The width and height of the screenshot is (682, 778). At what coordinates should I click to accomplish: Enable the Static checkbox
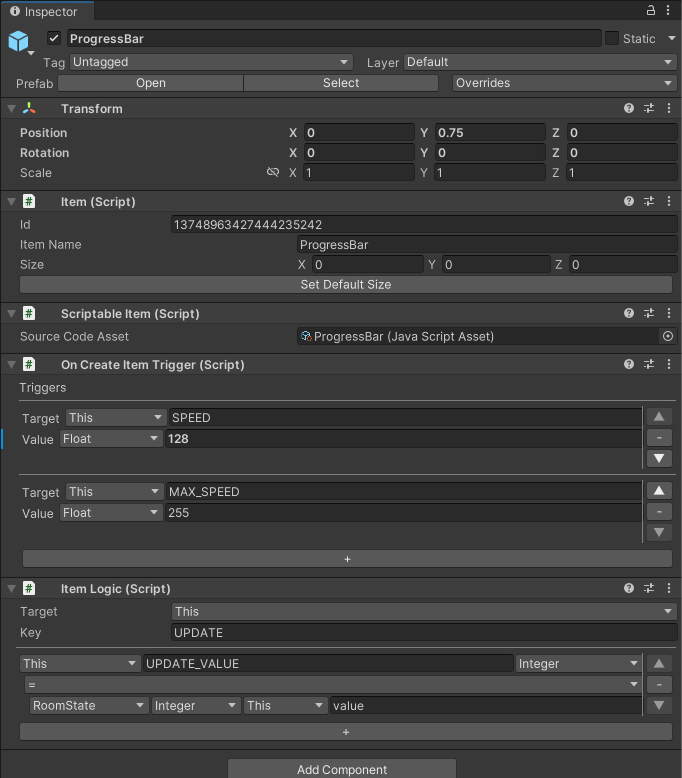point(612,38)
